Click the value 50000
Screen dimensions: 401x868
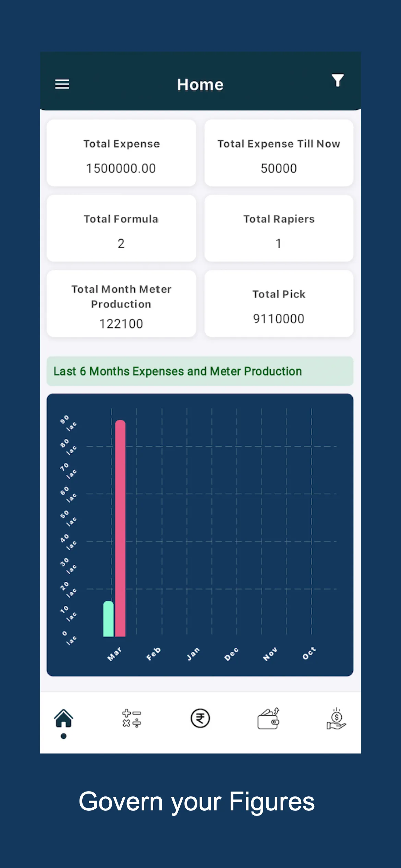click(x=279, y=168)
